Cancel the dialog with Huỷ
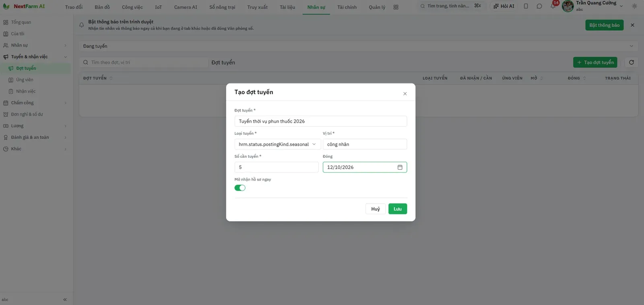This screenshot has height=305, width=644. pos(376,209)
